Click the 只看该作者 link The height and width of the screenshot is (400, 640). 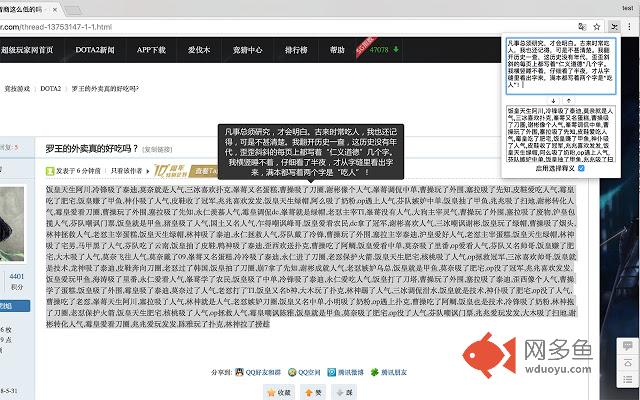coord(127,171)
